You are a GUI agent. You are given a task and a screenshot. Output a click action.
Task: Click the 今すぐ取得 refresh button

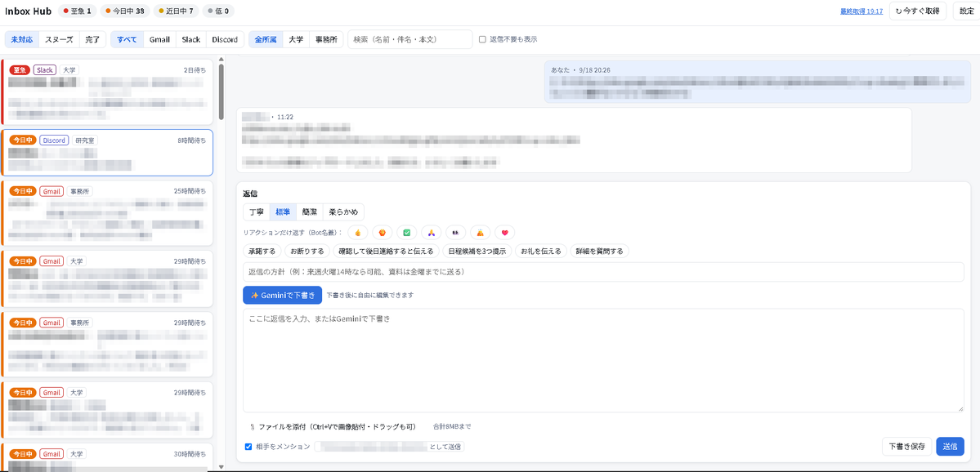tap(918, 11)
